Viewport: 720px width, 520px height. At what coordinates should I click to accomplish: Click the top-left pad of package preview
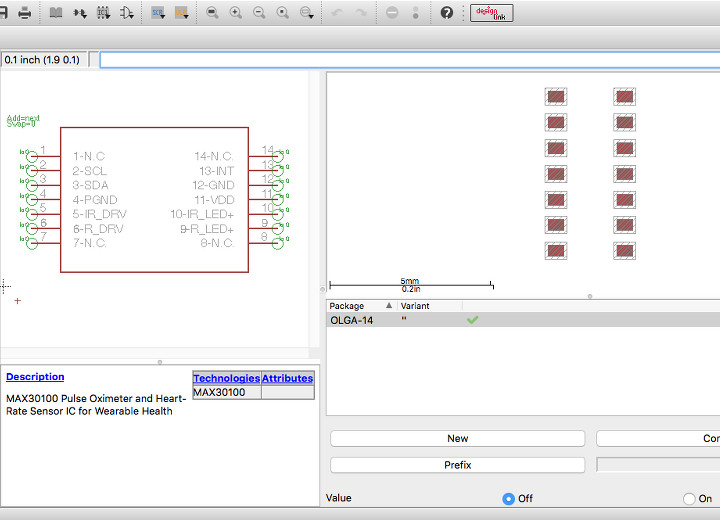pyautogui.click(x=556, y=96)
